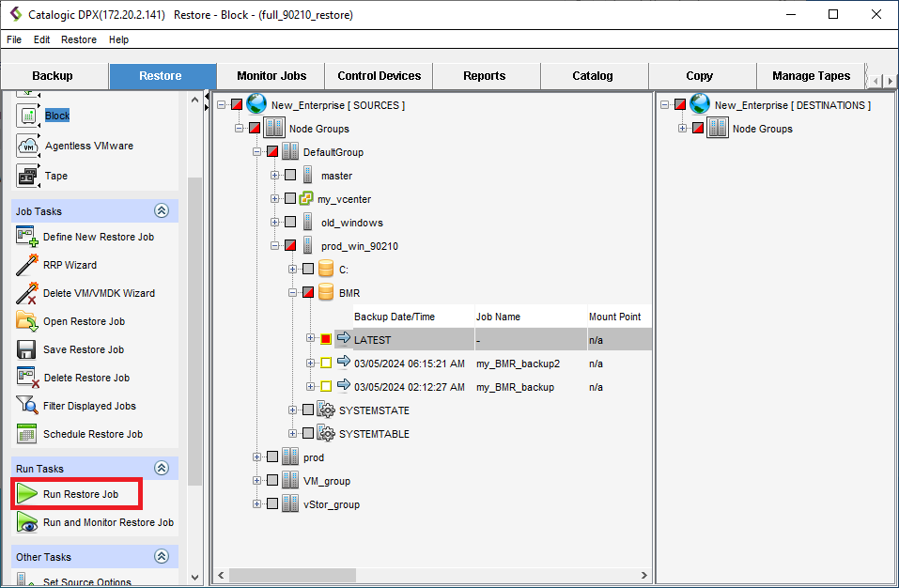Click the Delete VM/VMDK Wizard icon
The width and height of the screenshot is (899, 588).
pyautogui.click(x=27, y=293)
